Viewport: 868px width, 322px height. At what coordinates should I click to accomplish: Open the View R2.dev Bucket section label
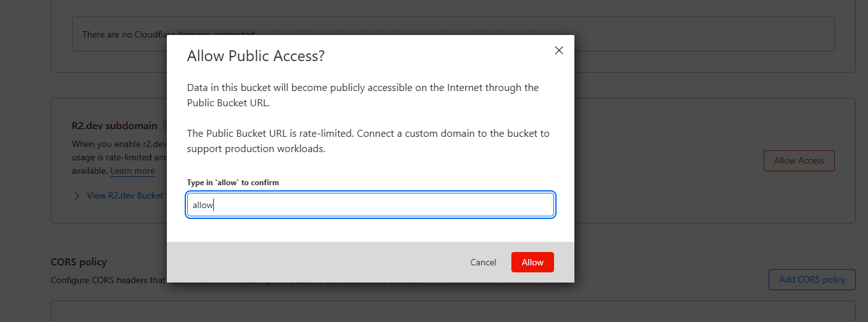[125, 195]
